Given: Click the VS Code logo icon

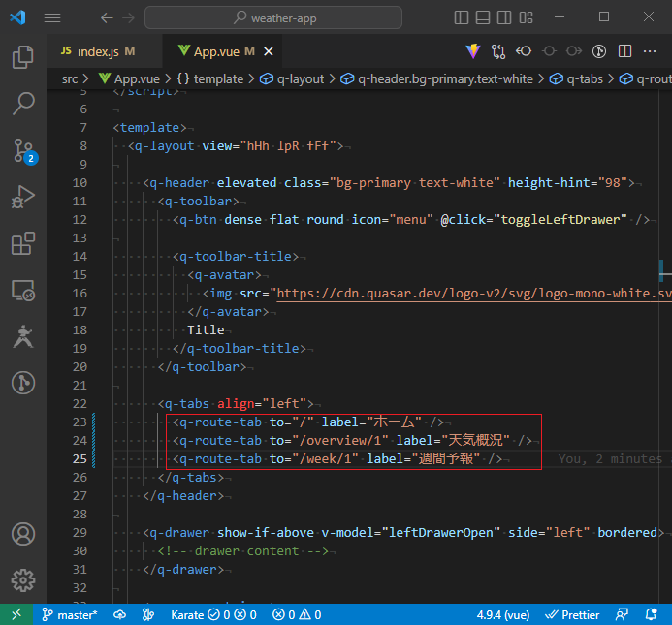Looking at the screenshot, I should coord(17,17).
